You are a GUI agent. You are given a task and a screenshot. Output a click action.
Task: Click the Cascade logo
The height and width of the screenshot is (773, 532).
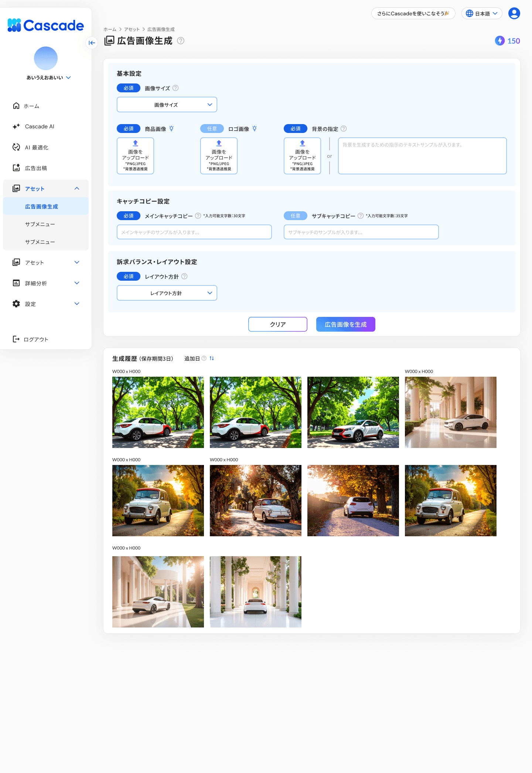(x=46, y=25)
